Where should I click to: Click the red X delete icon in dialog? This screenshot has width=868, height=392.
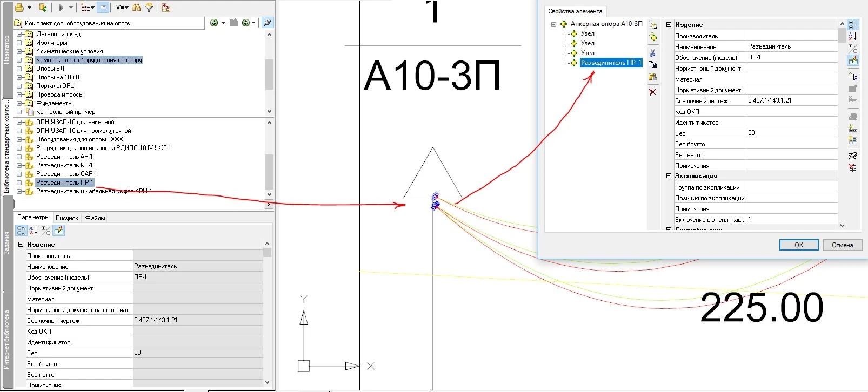point(653,92)
